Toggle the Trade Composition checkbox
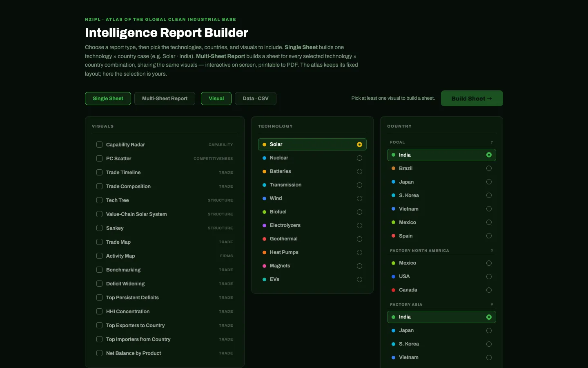The width and height of the screenshot is (588, 368). pos(99,186)
